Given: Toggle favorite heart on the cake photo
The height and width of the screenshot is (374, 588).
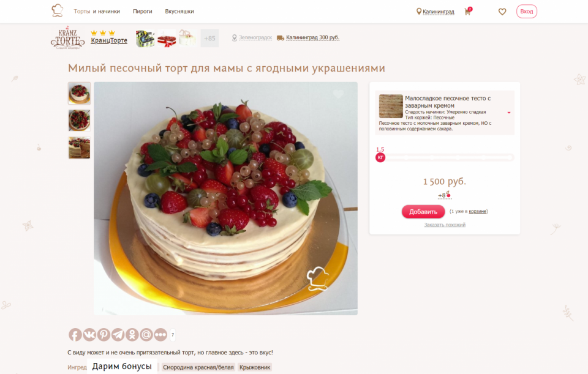Looking at the screenshot, I should [x=338, y=94].
